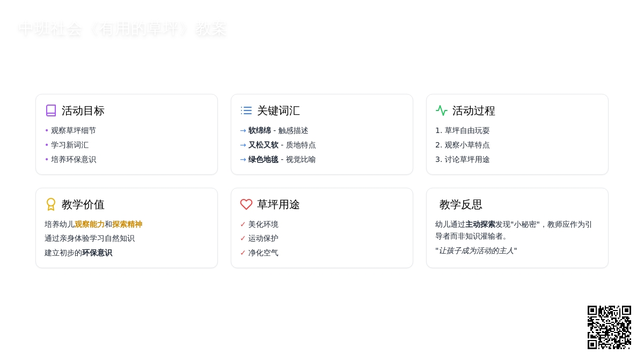The image size is (644, 362).
Task: Click the red heart icon beside 草坪用途
Action: [246, 204]
